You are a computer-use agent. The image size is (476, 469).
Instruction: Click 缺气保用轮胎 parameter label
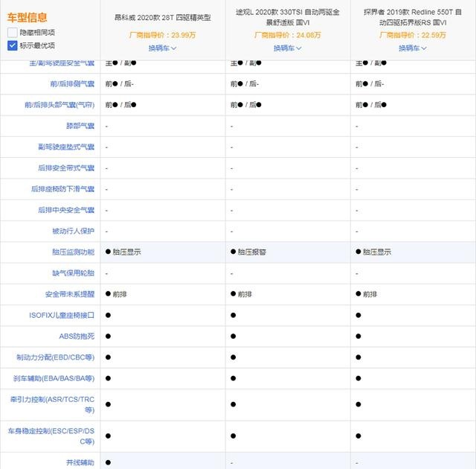pyautogui.click(x=73, y=273)
